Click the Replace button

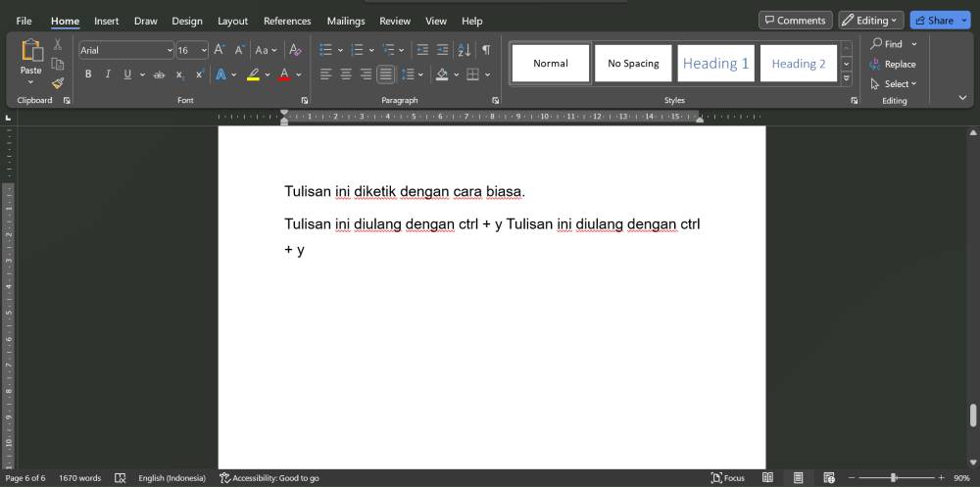point(893,65)
